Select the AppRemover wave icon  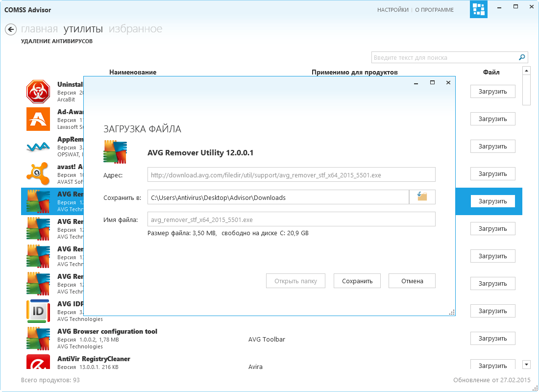pyautogui.click(x=38, y=147)
